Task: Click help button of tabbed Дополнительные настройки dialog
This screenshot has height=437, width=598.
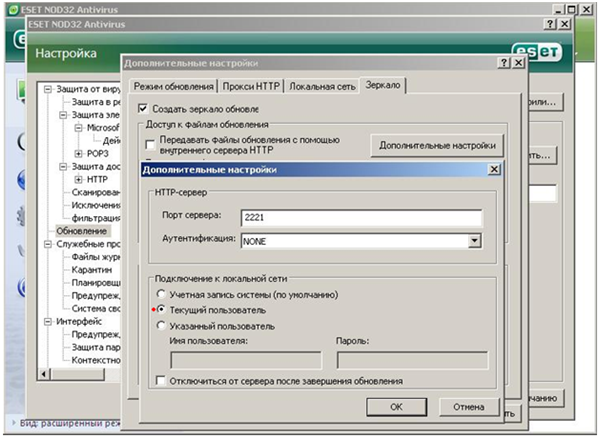Action: 504,63
